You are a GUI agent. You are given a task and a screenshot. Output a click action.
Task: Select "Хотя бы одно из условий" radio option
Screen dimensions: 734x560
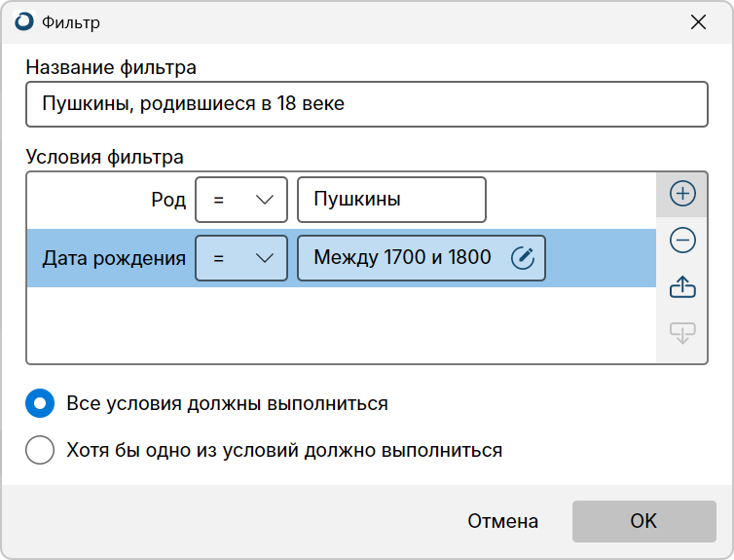(40, 450)
